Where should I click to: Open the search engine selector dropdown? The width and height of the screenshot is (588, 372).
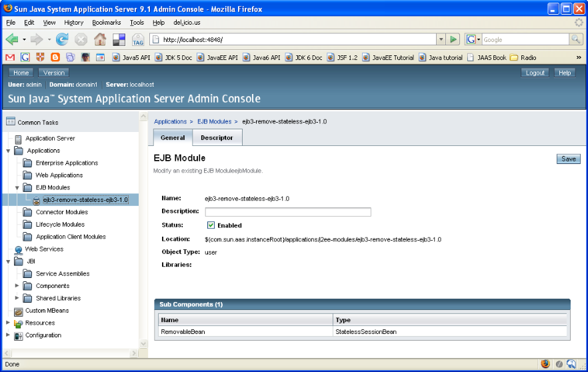click(479, 39)
